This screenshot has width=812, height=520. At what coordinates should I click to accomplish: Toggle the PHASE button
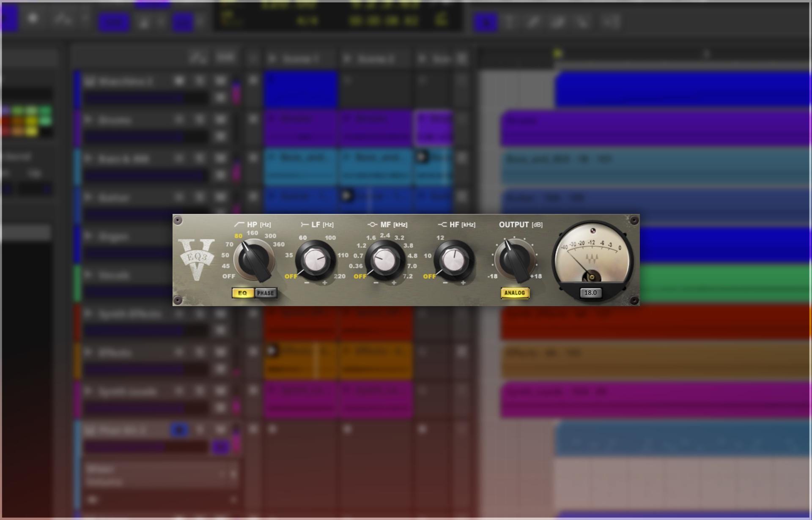pos(266,293)
